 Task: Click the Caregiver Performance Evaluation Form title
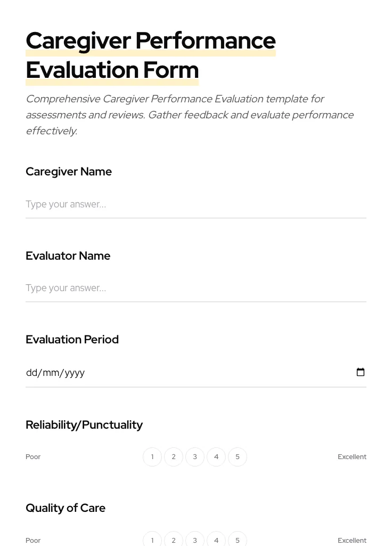point(151,55)
